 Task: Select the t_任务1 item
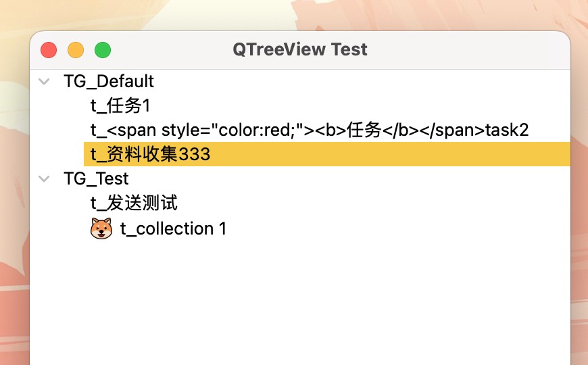point(119,106)
